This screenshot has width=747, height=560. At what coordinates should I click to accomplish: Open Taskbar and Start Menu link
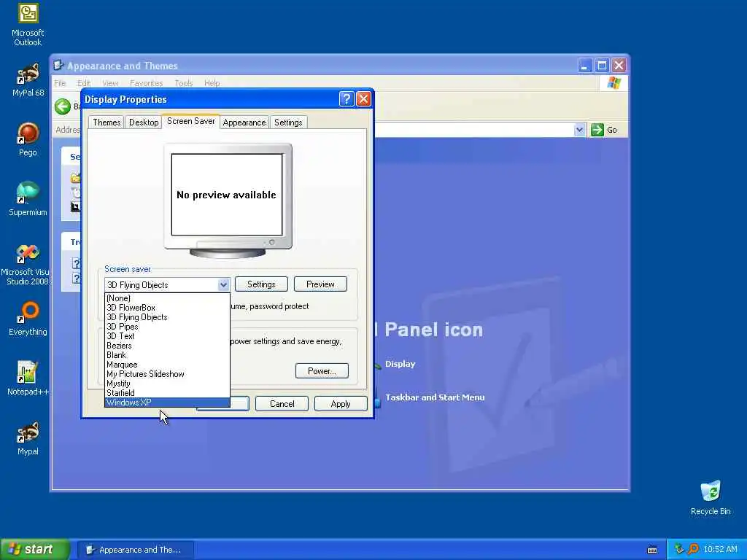(435, 397)
